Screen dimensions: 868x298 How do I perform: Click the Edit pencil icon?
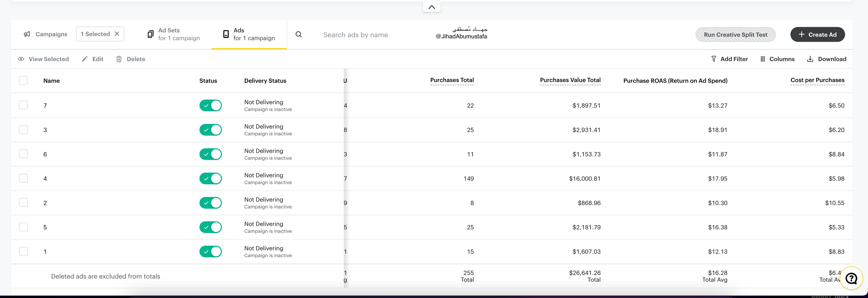(85, 59)
